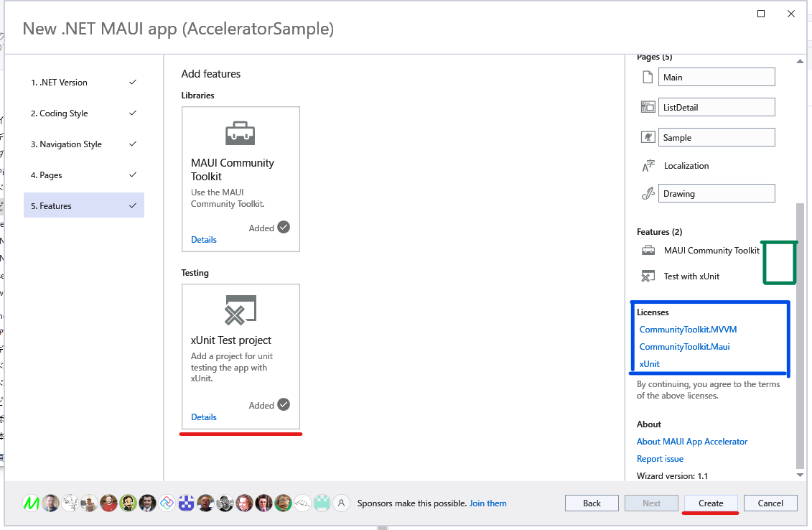Click the Localization page entry
812x530 pixels.
(686, 166)
